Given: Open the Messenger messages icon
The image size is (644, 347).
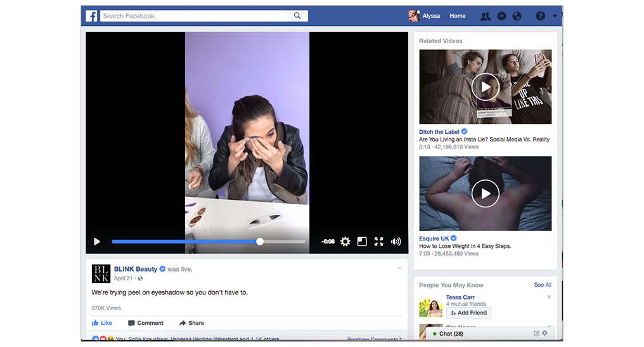Looking at the screenshot, I should [501, 16].
